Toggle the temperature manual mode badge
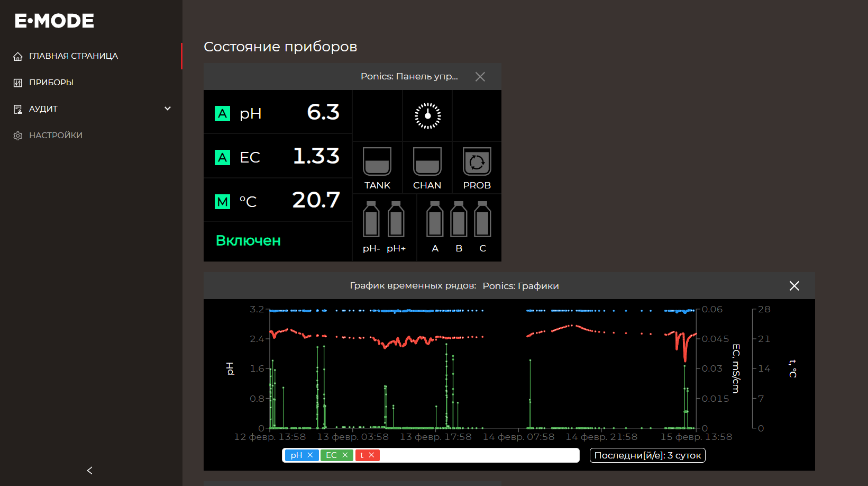Screen dimensions: 868x486 point(222,202)
